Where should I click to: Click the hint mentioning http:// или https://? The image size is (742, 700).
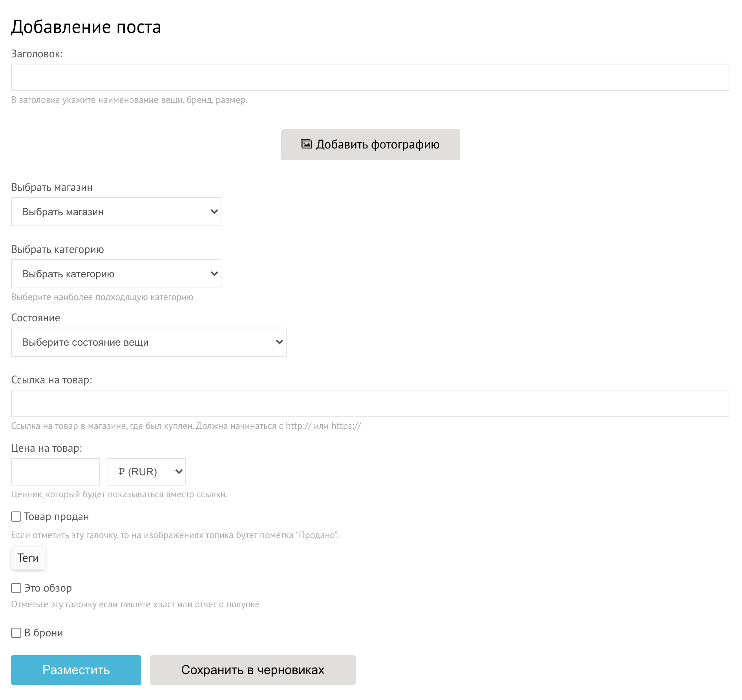coord(186,426)
